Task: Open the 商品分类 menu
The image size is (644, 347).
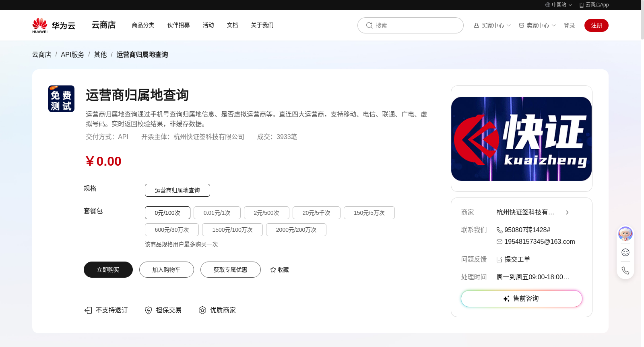Action: pyautogui.click(x=143, y=25)
